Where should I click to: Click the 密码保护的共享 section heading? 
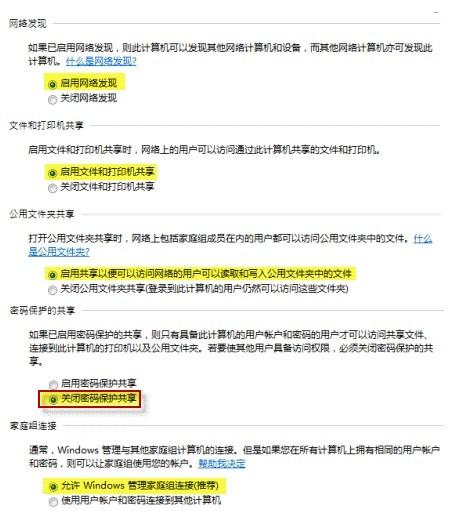coord(42,310)
